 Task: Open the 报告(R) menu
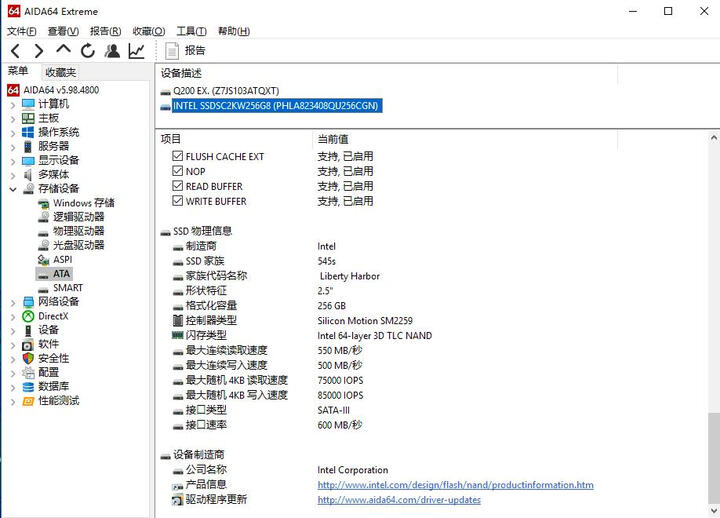pos(106,31)
